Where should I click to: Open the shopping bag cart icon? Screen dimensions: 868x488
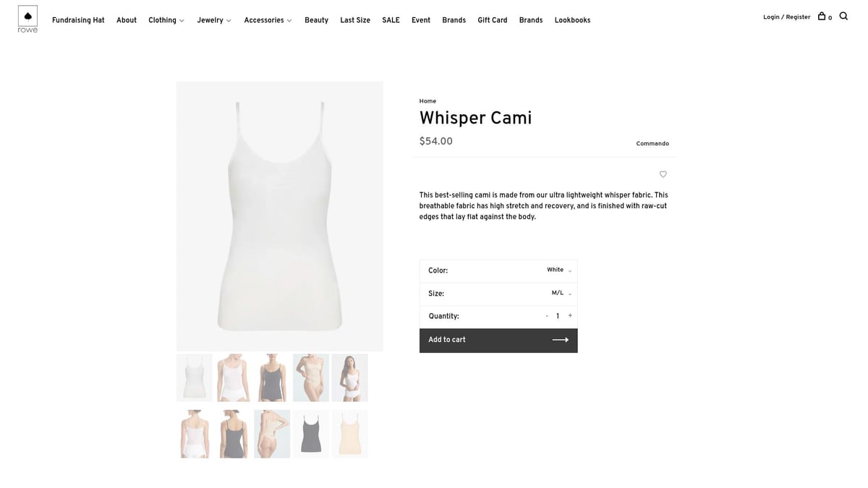(x=822, y=16)
